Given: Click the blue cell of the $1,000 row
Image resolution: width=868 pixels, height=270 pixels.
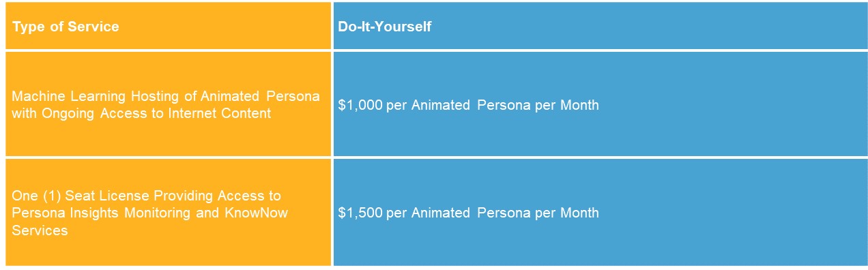Looking at the screenshot, I should coord(600,104).
